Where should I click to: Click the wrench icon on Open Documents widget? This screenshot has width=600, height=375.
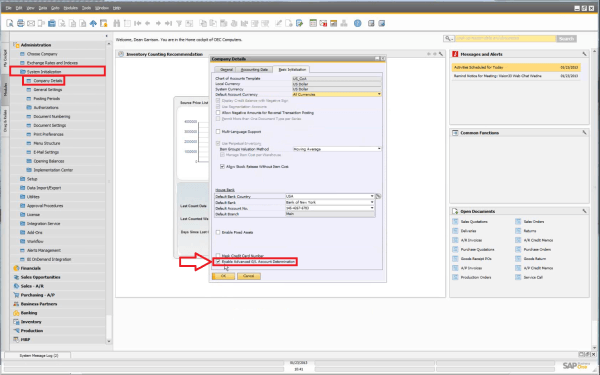584,211
